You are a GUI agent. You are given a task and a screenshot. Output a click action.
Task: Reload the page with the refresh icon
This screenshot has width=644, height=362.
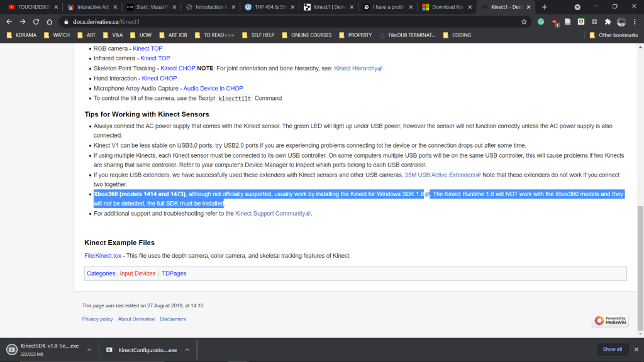point(37,21)
